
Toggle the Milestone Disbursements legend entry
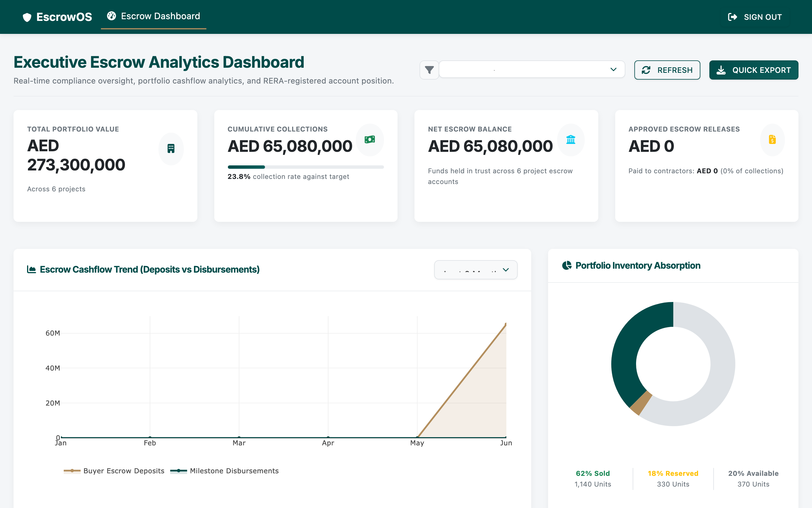pyautogui.click(x=224, y=471)
